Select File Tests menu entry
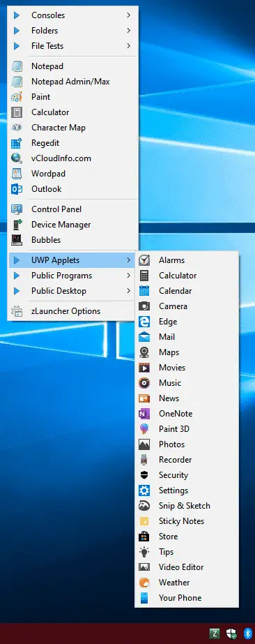 click(x=72, y=46)
